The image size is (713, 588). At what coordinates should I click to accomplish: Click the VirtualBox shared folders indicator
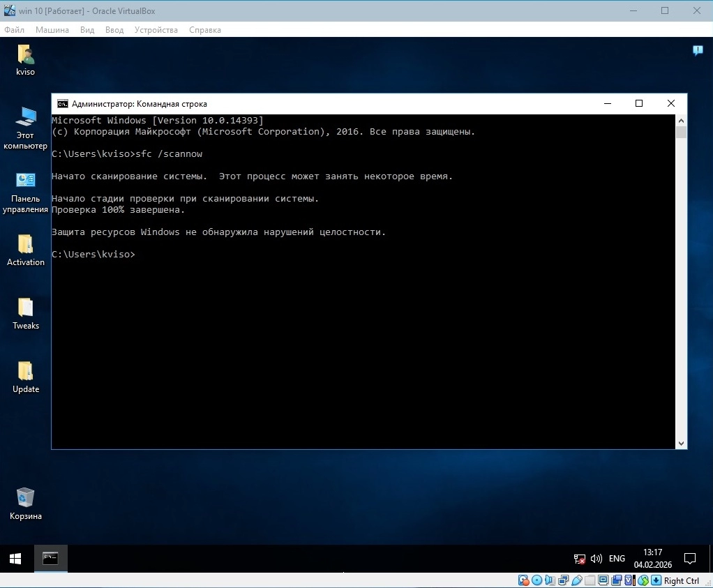click(590, 580)
